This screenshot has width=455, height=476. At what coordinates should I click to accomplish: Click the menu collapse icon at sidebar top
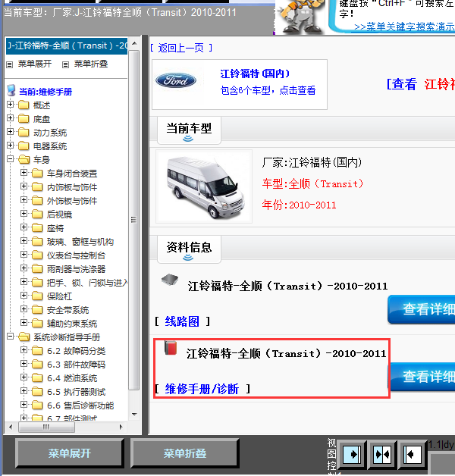[x=66, y=64]
